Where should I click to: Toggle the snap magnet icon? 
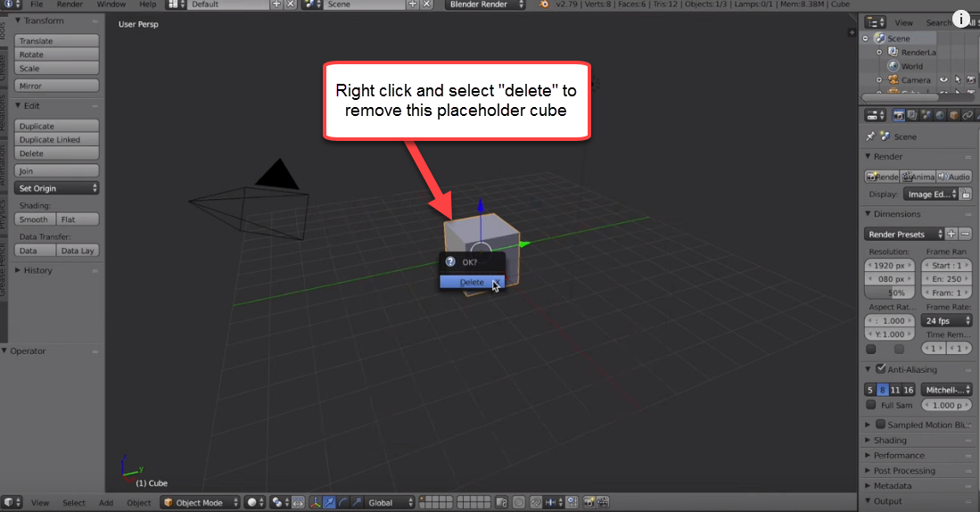click(536, 502)
